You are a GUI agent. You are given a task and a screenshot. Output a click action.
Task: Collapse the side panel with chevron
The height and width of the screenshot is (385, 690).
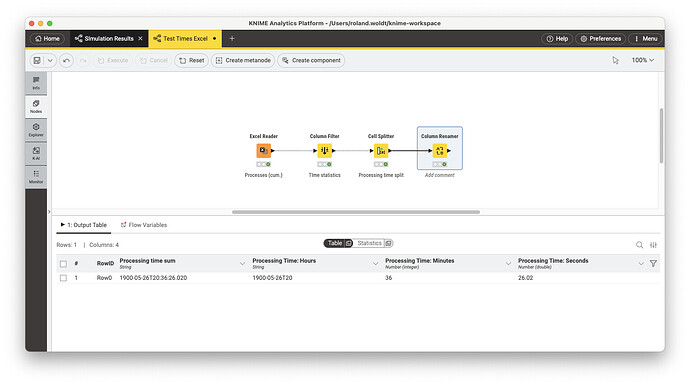pyautogui.click(x=49, y=212)
